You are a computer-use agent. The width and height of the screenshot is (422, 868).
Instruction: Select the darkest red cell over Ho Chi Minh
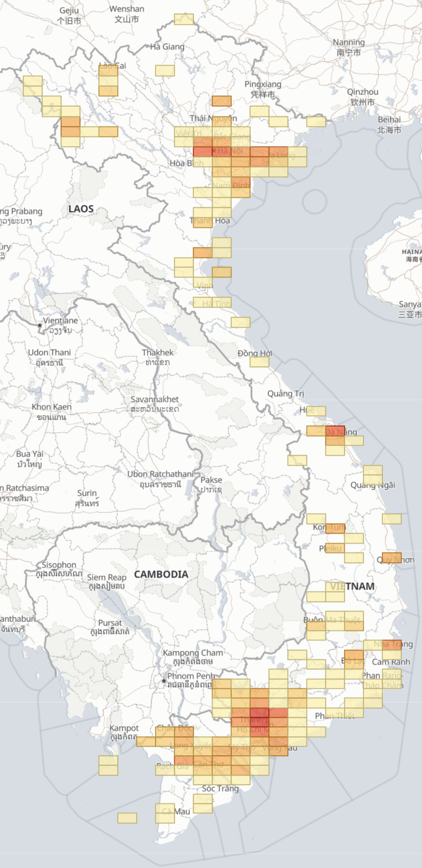tap(259, 713)
